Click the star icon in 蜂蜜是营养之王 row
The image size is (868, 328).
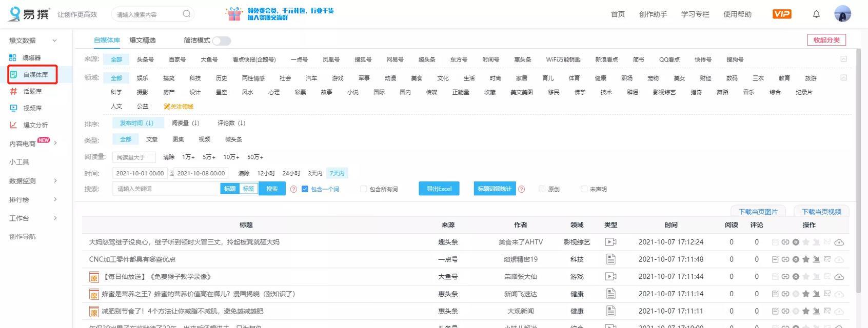[x=806, y=294]
